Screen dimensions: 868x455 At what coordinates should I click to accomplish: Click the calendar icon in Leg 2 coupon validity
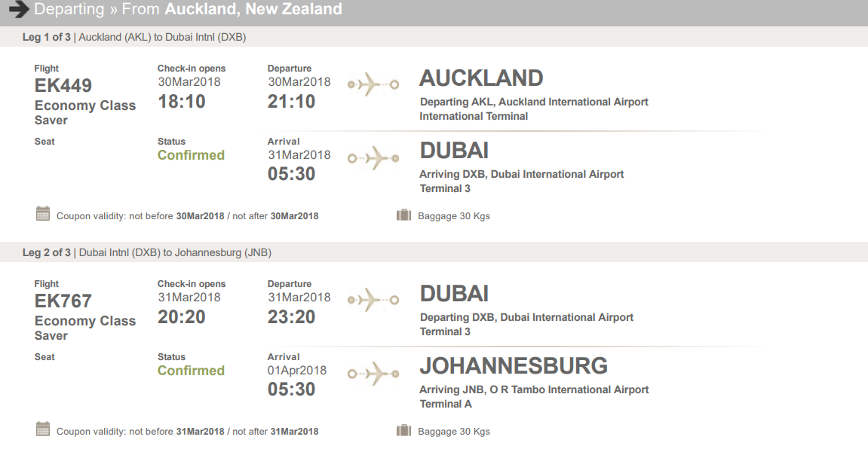click(43, 429)
